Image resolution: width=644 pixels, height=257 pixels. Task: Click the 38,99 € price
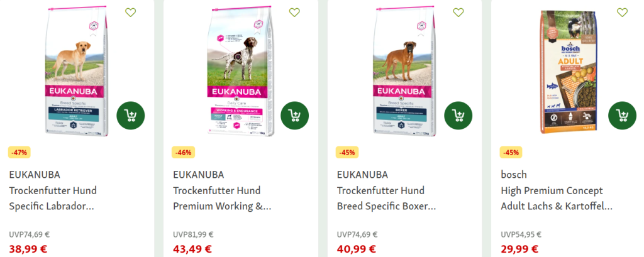coord(28,249)
